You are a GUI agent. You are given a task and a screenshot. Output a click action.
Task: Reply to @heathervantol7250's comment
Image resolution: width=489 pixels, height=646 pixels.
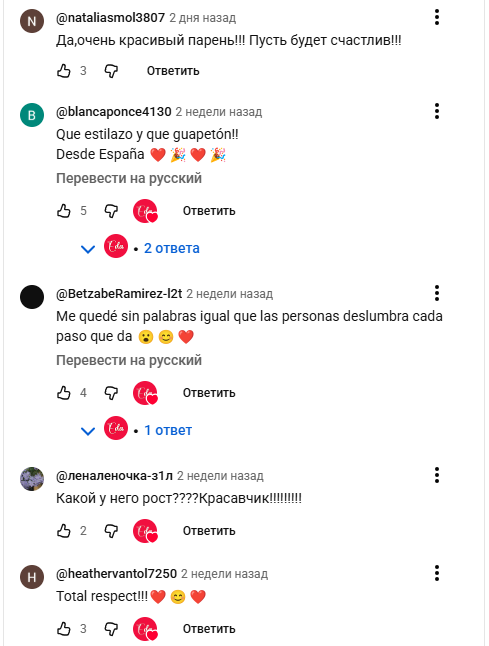tap(209, 629)
